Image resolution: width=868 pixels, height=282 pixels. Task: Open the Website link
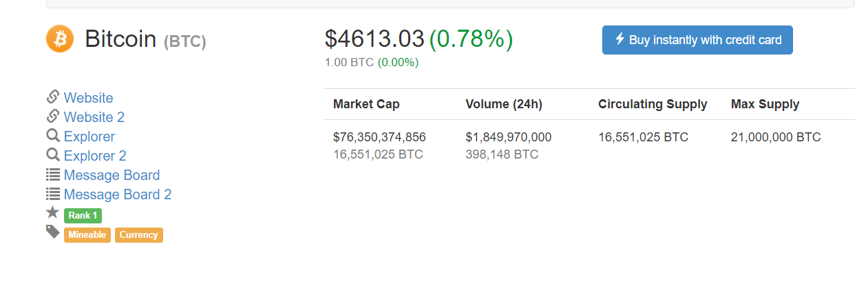click(x=88, y=98)
